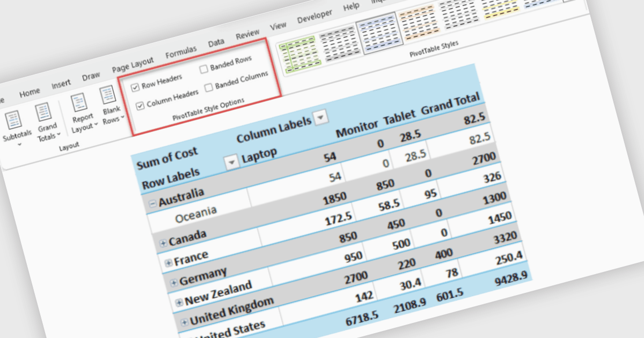Select the cell containing 1850
The image size is (644, 338).
pyautogui.click(x=334, y=199)
